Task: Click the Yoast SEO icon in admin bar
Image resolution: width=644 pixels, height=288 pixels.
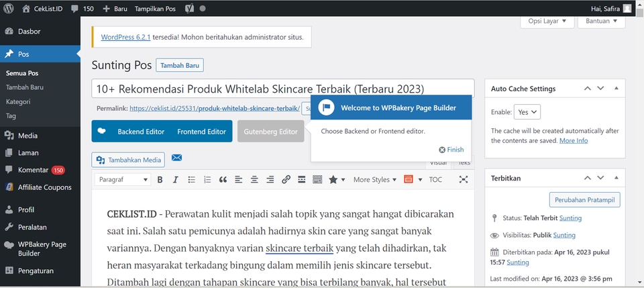Action: coord(189,8)
